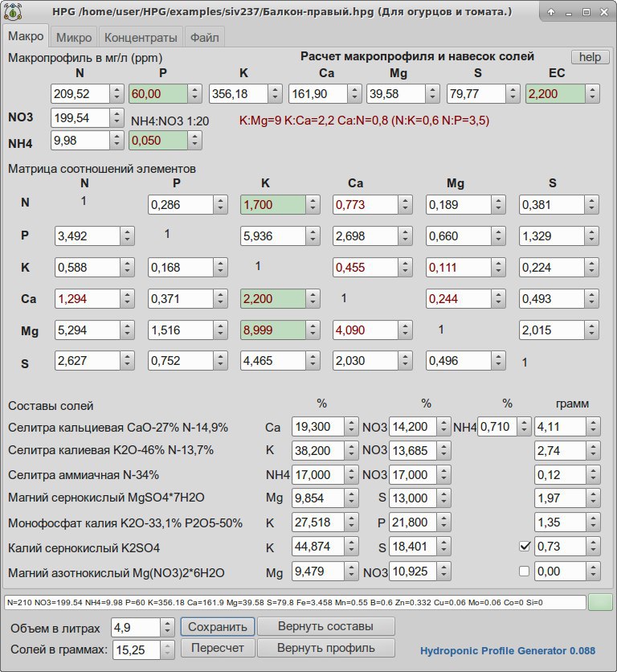
Task: Open the Концентраты tab
Action: click(x=141, y=37)
